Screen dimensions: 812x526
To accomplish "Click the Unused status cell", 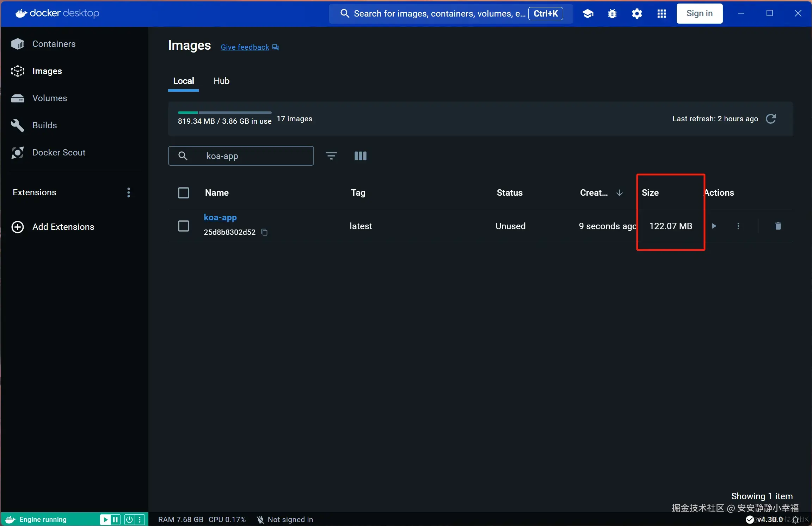I will (510, 226).
